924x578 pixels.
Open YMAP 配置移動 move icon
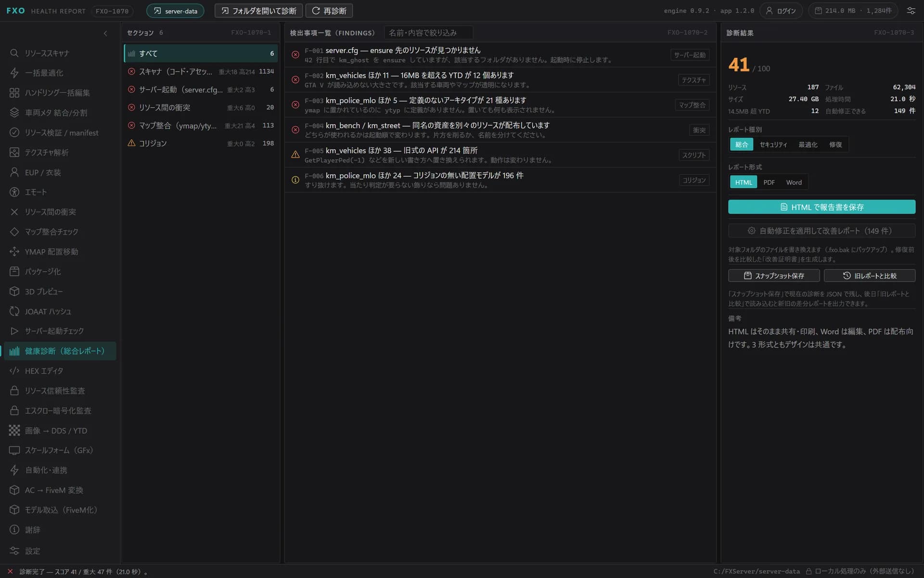tap(14, 251)
